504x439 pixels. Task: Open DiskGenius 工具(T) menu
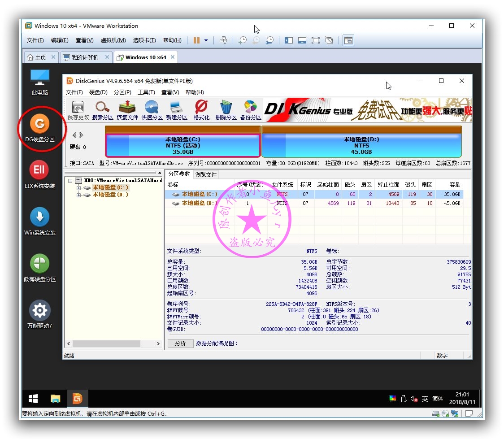146,92
